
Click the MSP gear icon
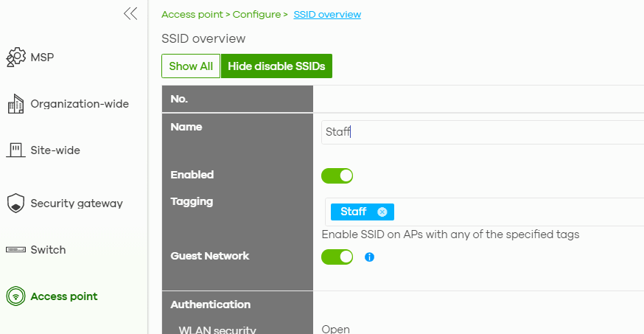coord(15,58)
